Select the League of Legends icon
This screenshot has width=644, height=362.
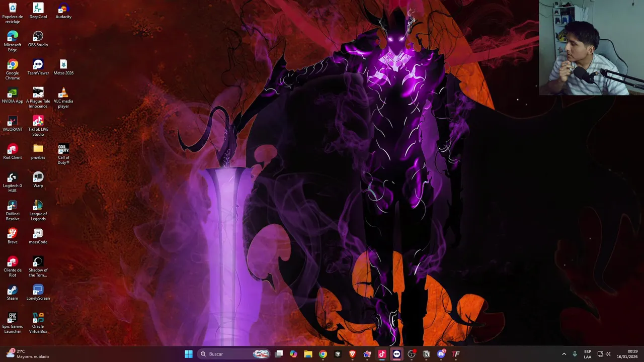click(38, 210)
